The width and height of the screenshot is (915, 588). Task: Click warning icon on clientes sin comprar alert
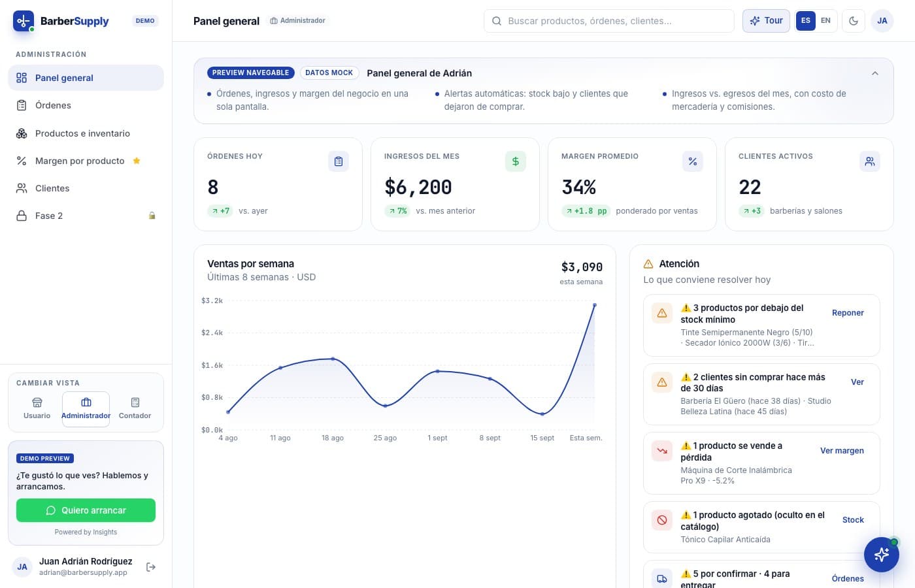(x=662, y=382)
